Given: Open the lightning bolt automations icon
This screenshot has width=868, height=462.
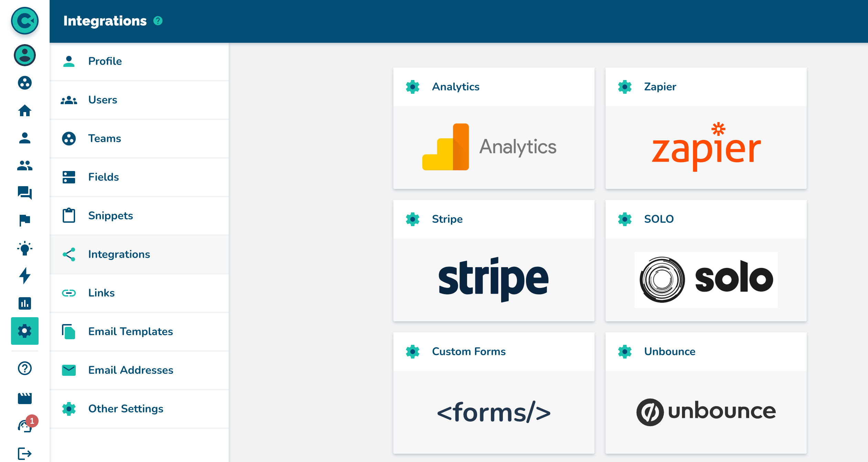Looking at the screenshot, I should click(x=25, y=275).
